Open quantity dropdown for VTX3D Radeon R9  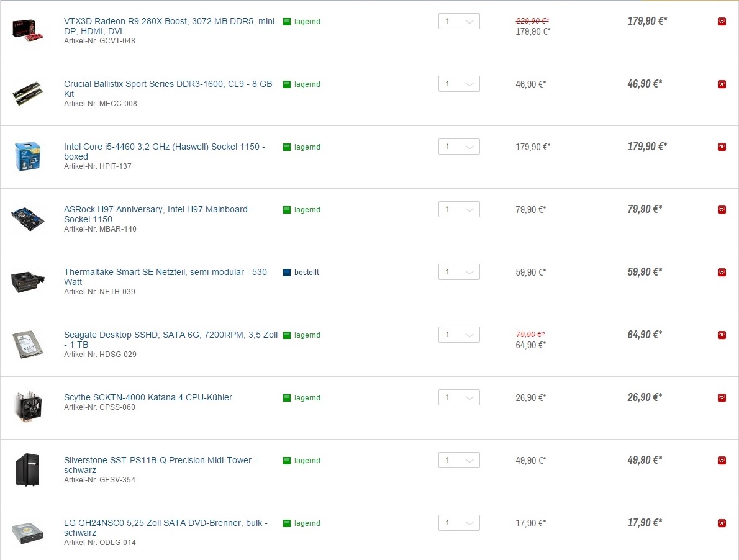459,21
